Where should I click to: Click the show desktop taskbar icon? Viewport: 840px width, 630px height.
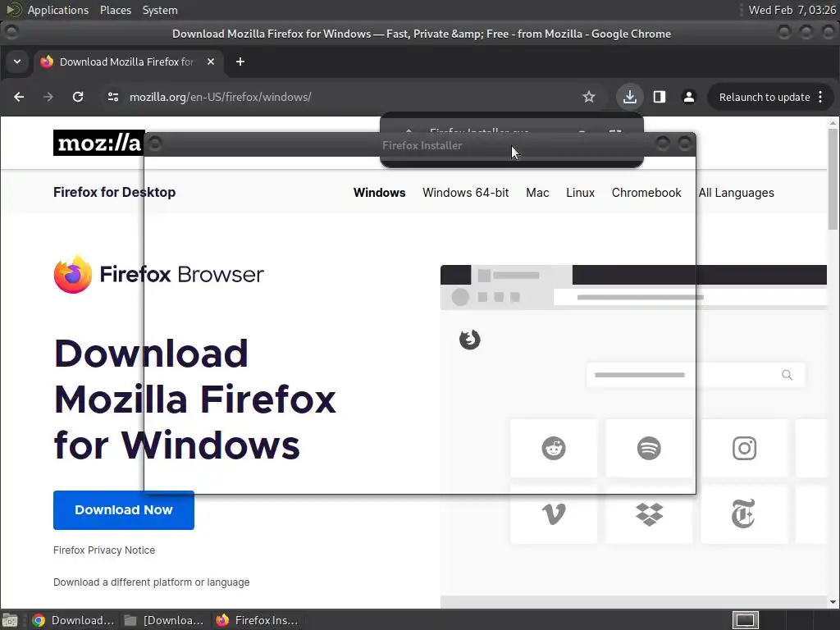pos(10,620)
